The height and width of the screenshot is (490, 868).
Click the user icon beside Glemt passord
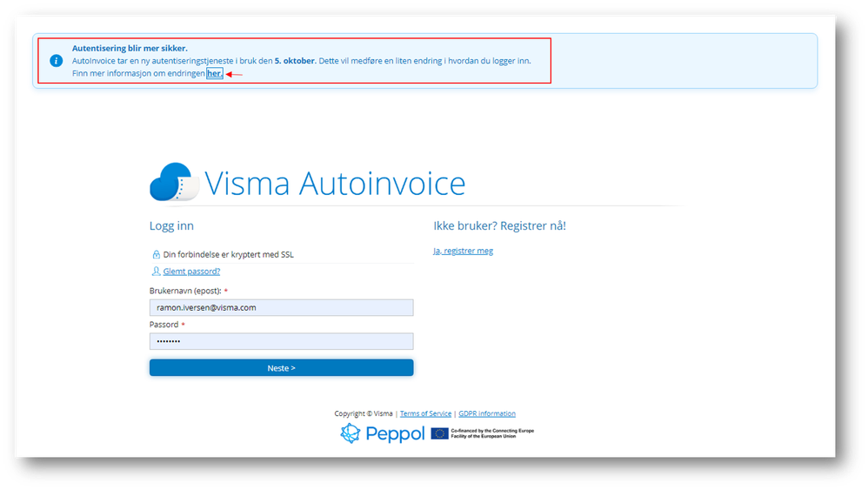coord(156,272)
